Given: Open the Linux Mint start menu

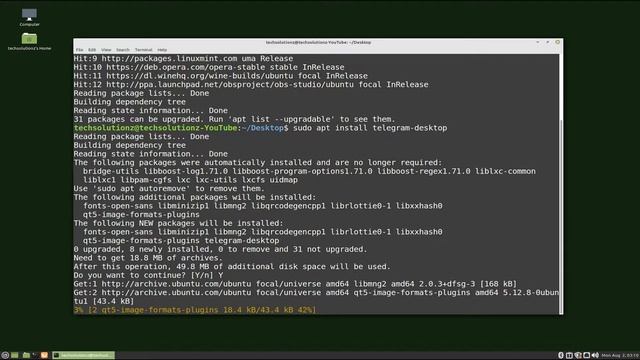Looking at the screenshot, I should (x=5, y=355).
